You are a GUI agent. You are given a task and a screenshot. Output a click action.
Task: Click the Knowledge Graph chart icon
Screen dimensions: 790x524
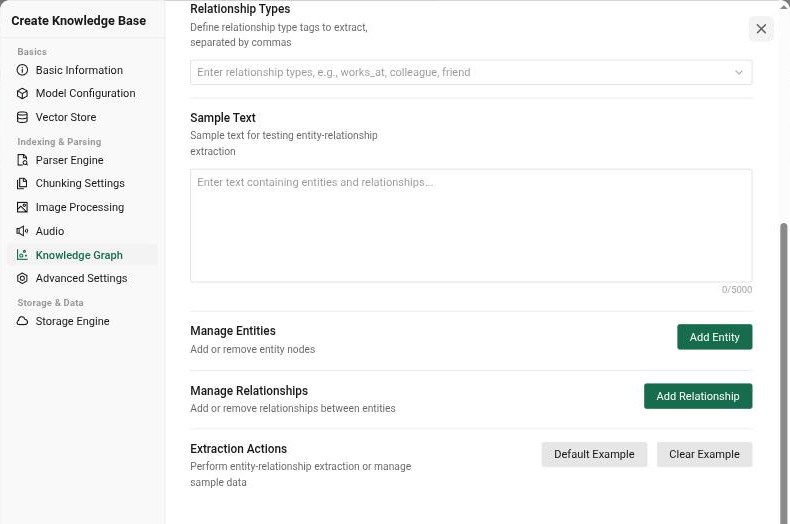coord(22,255)
